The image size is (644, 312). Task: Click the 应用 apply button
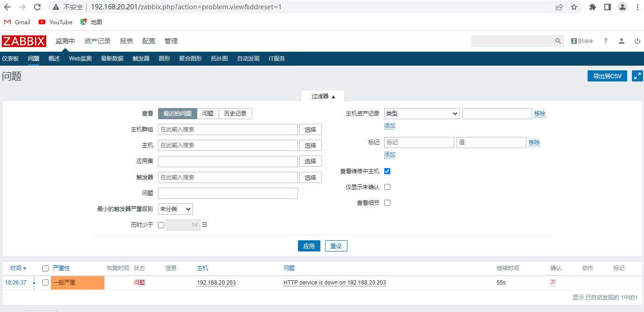click(309, 246)
